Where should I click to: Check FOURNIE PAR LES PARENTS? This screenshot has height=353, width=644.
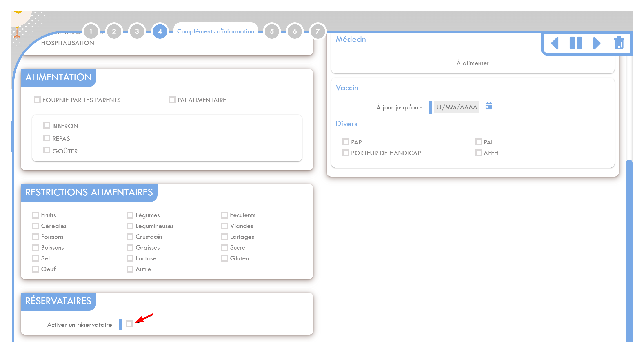37,100
